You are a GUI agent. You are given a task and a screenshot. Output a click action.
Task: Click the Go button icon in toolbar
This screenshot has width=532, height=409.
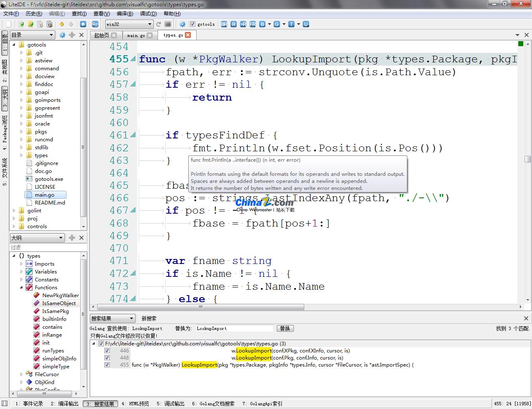point(95,24)
